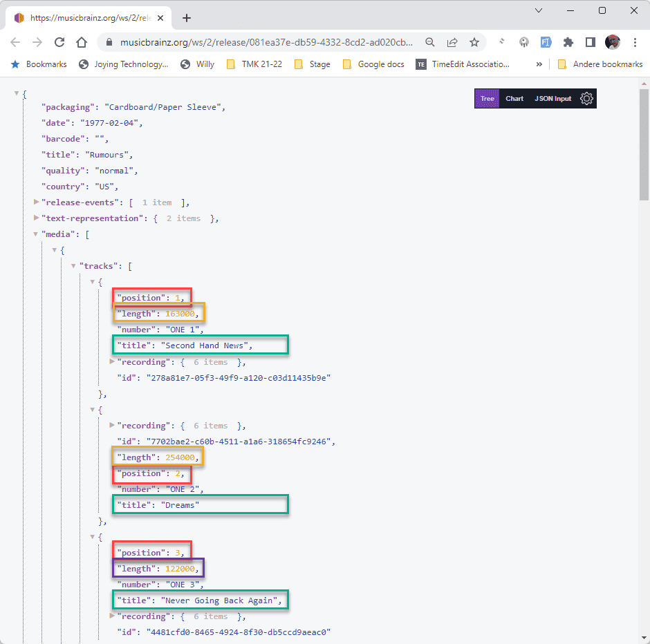Select the quality value "normal"
The image size is (650, 644).
[x=114, y=171]
